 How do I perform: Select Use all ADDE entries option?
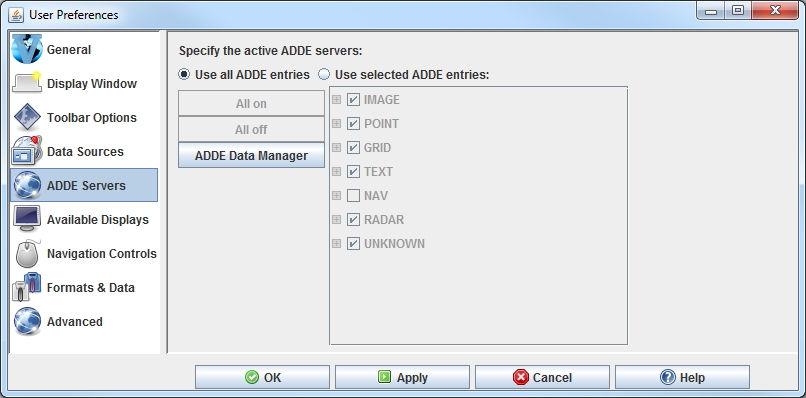(244, 75)
